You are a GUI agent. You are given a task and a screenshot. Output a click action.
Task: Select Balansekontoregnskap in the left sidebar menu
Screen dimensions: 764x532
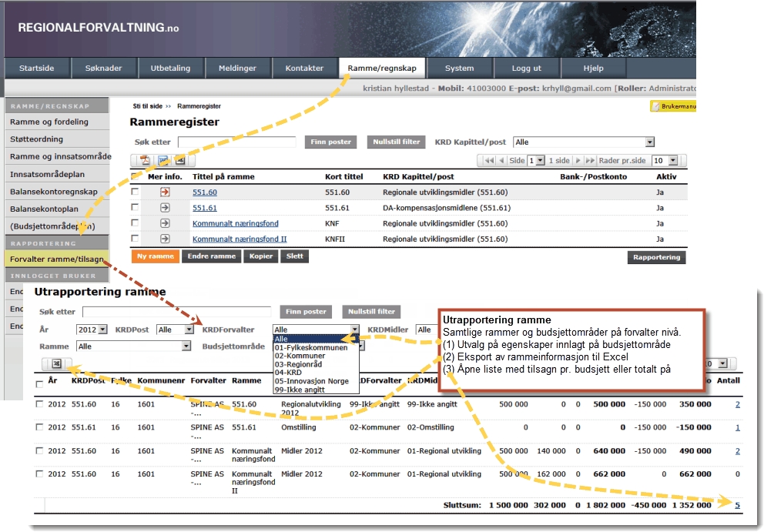point(54,191)
